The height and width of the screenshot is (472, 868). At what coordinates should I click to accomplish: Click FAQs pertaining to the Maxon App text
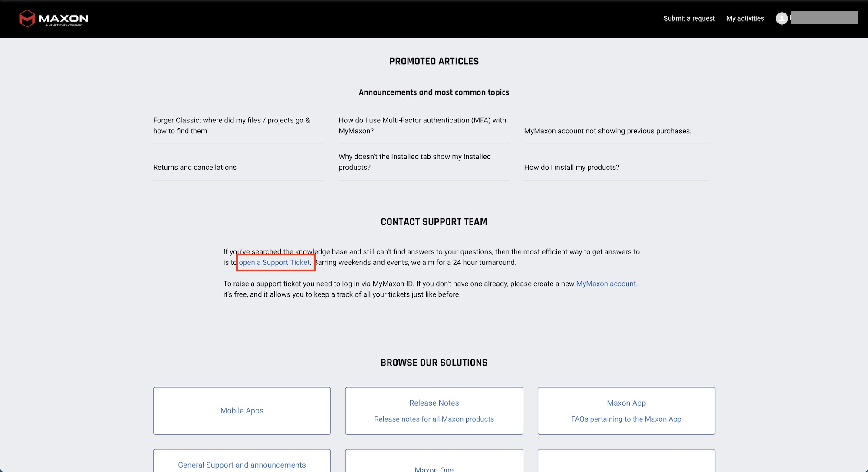pyautogui.click(x=626, y=419)
